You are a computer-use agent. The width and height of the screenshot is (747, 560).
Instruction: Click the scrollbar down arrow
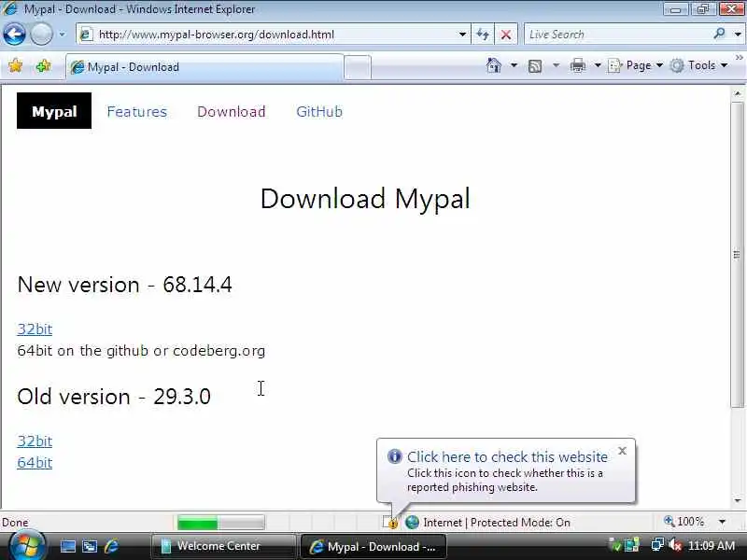[738, 500]
